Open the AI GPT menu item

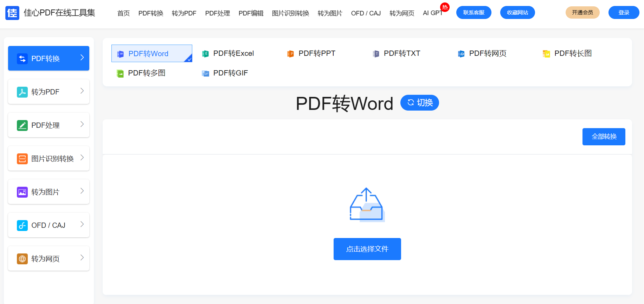pos(432,13)
